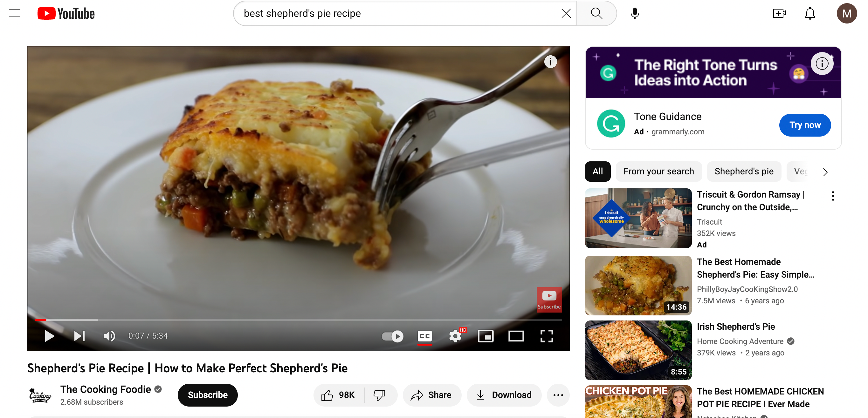Open the miniplayer
The height and width of the screenshot is (418, 868).
pos(485,335)
